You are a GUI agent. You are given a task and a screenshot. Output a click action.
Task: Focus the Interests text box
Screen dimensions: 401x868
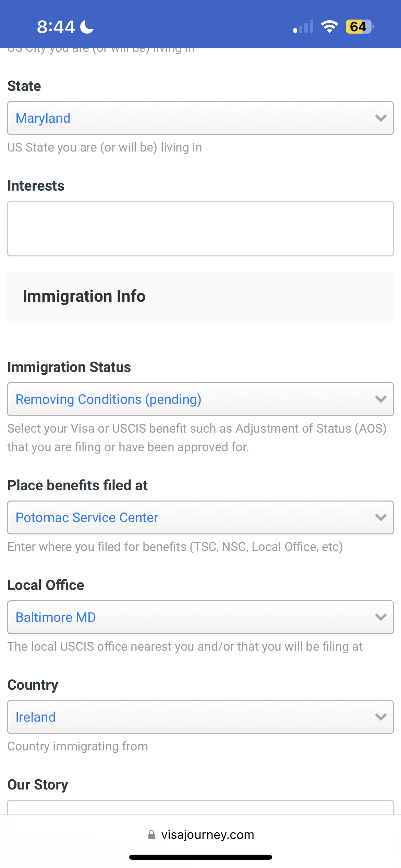200,229
